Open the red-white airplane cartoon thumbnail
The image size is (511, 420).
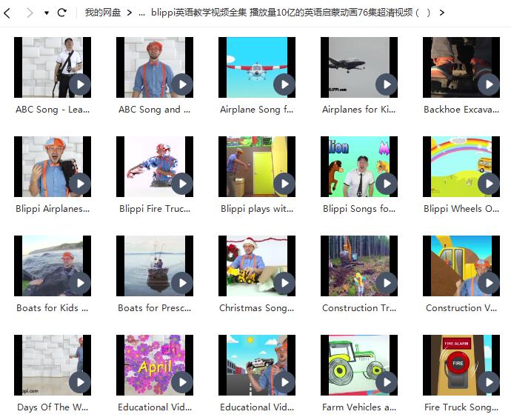click(257, 67)
